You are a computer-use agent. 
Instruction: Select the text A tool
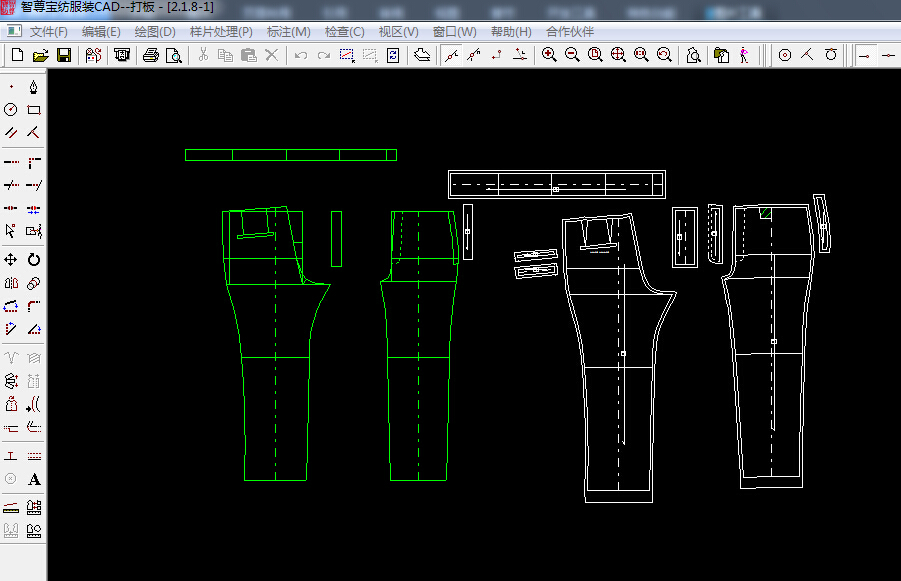[x=33, y=479]
